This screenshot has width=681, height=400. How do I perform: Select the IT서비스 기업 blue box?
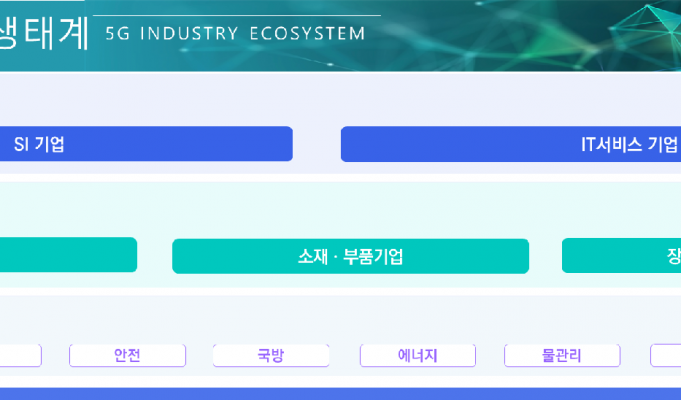pyautogui.click(x=511, y=144)
